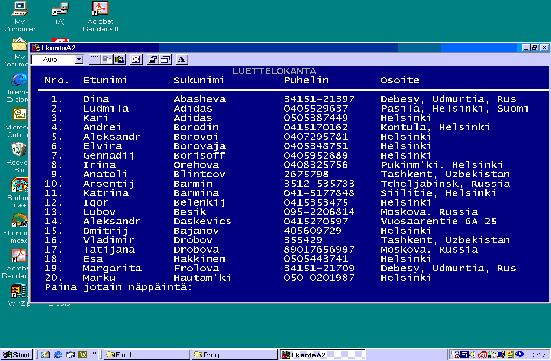Click first name Elvira
The width and height of the screenshot is (551, 361).
[102, 146]
